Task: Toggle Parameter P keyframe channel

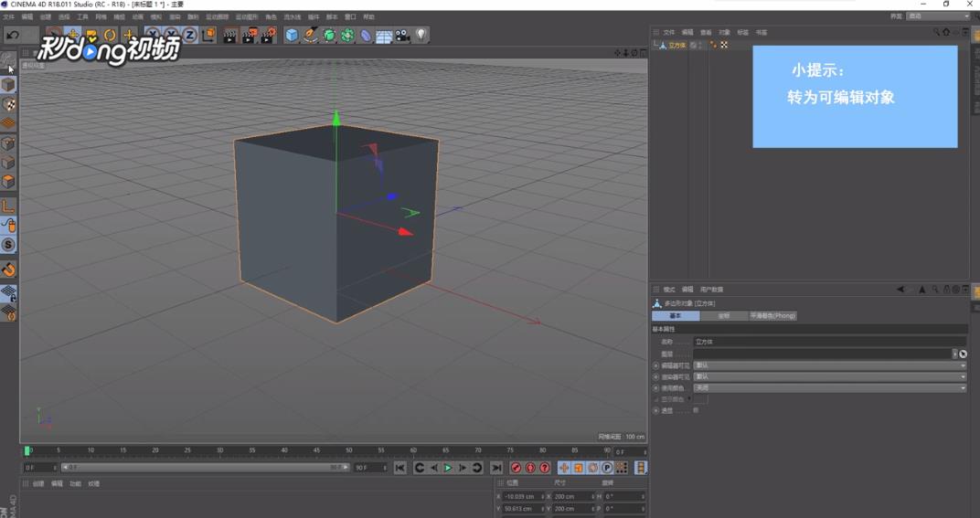Action: (607, 468)
